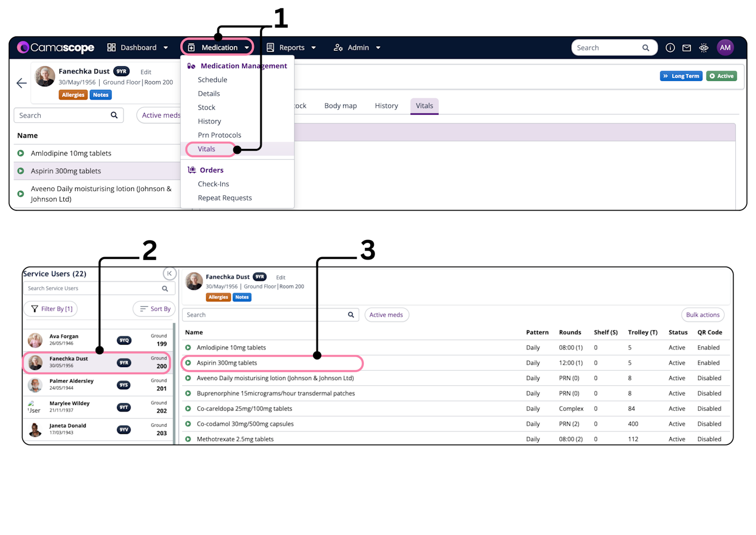This screenshot has width=756, height=535.
Task: Click the Admin user-gear icon
Action: (338, 47)
